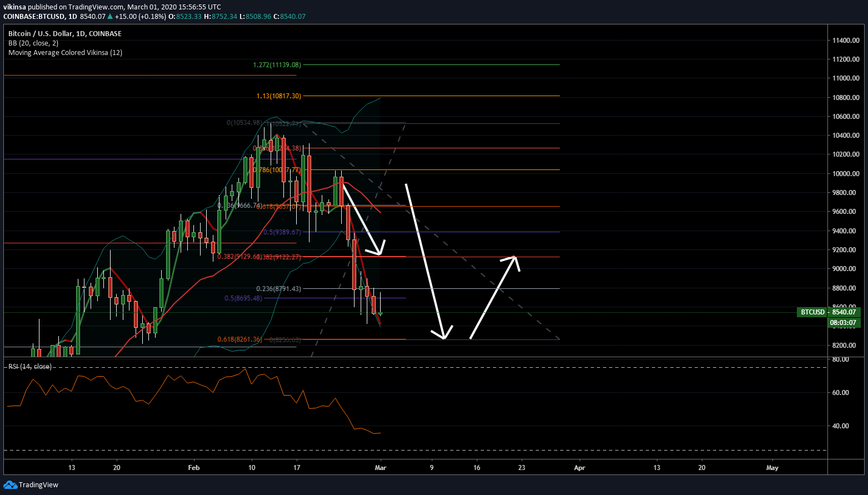Click the 'Feb' date on time axis
868x495 pixels.
point(194,468)
